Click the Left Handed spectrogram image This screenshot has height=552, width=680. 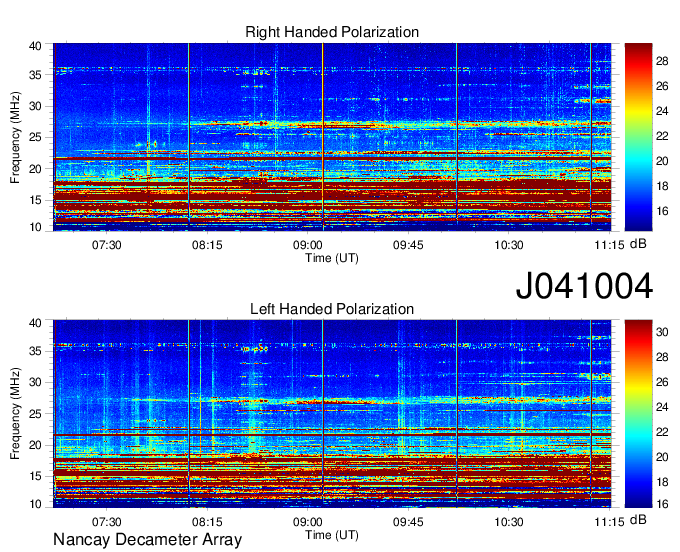tap(332, 414)
